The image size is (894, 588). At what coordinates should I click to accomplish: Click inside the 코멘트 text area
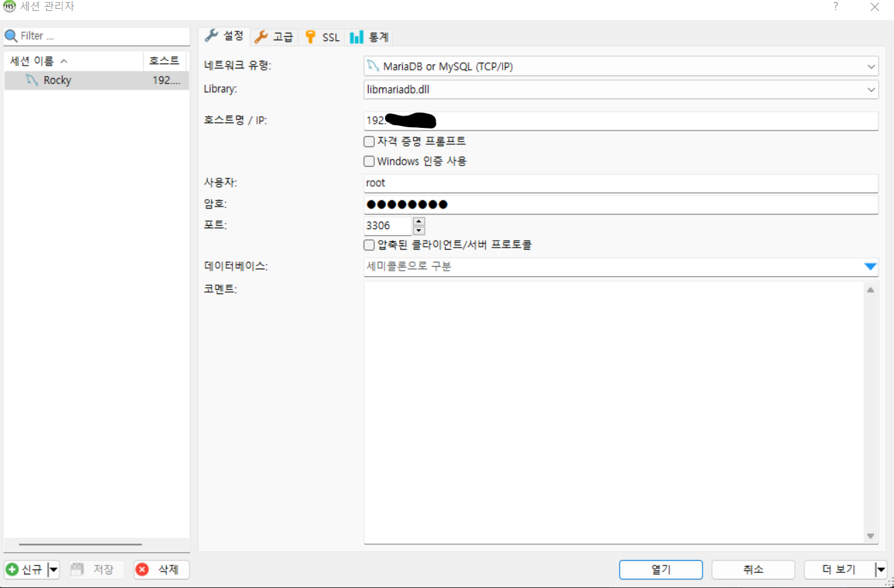[614, 413]
